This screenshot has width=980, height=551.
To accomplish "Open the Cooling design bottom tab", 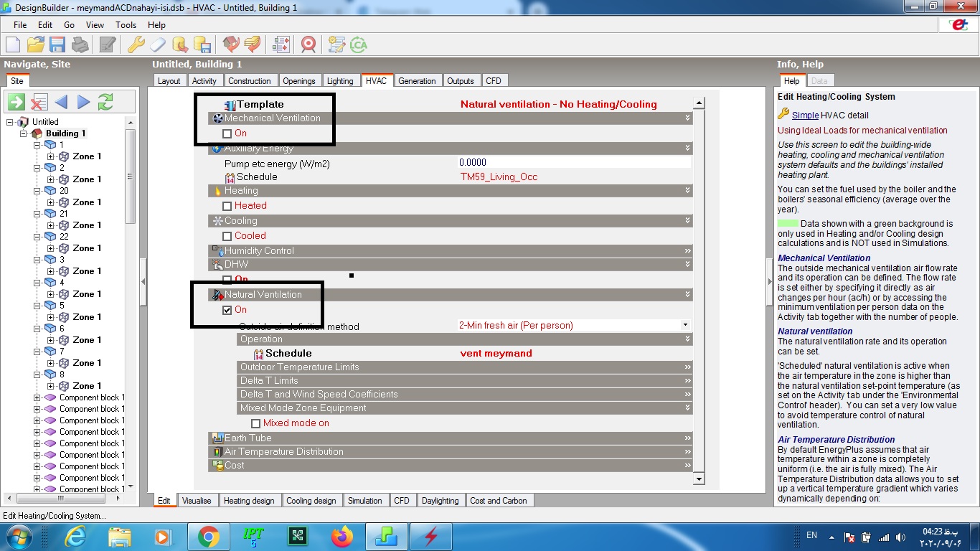I will click(x=311, y=501).
